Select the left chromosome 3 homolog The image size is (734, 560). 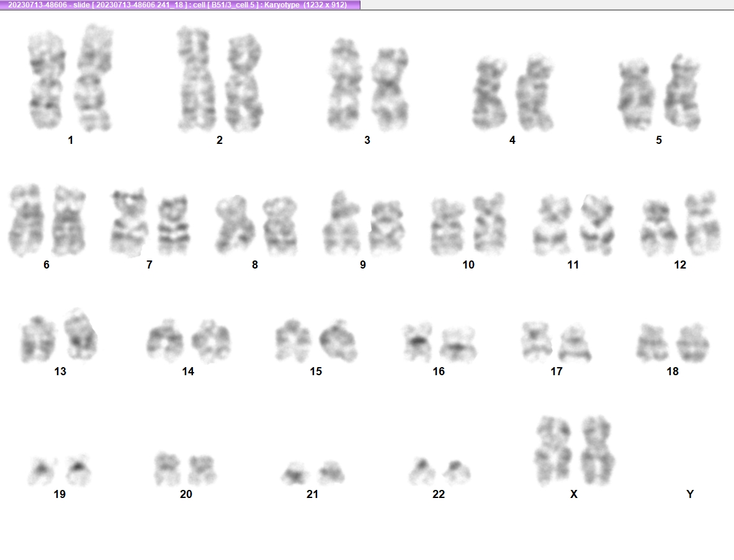coord(344,84)
